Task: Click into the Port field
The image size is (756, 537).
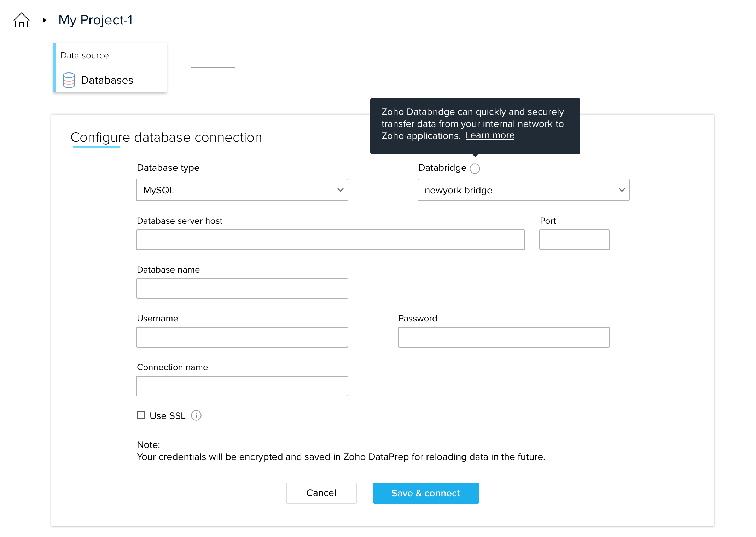Action: [x=574, y=240]
